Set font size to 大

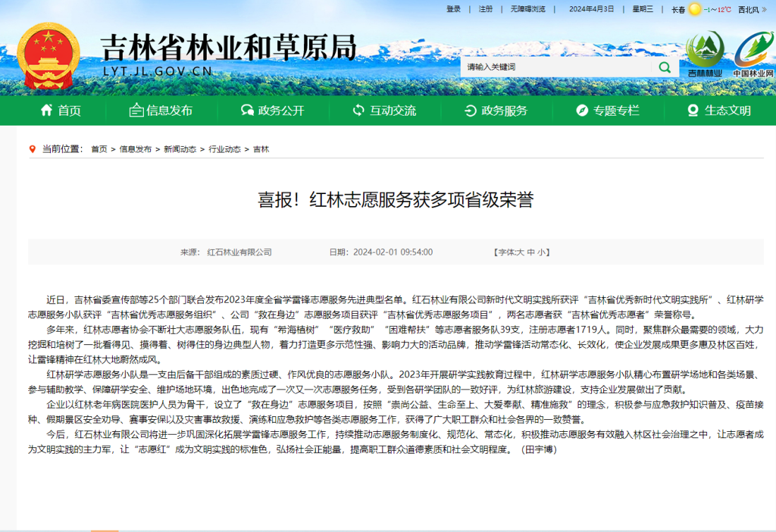pos(520,253)
